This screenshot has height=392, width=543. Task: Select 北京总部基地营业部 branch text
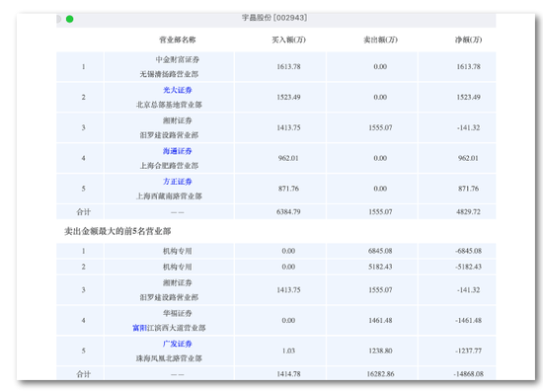[x=169, y=105]
